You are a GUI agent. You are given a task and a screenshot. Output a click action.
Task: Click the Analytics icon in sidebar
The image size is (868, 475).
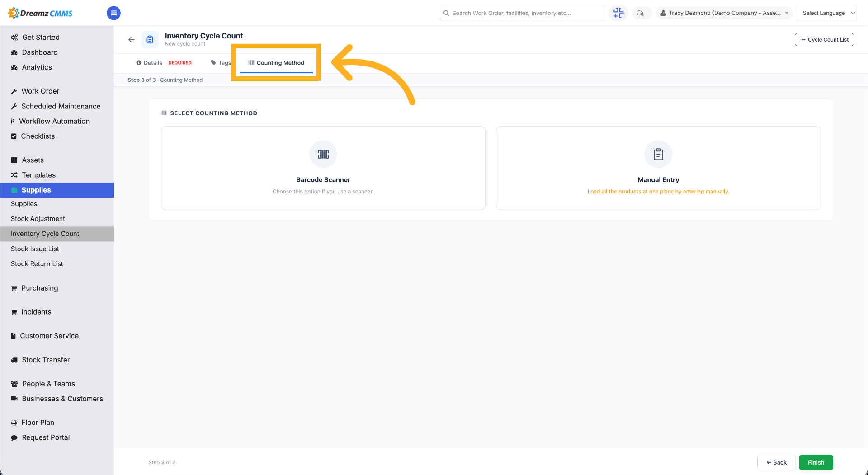pyautogui.click(x=14, y=67)
